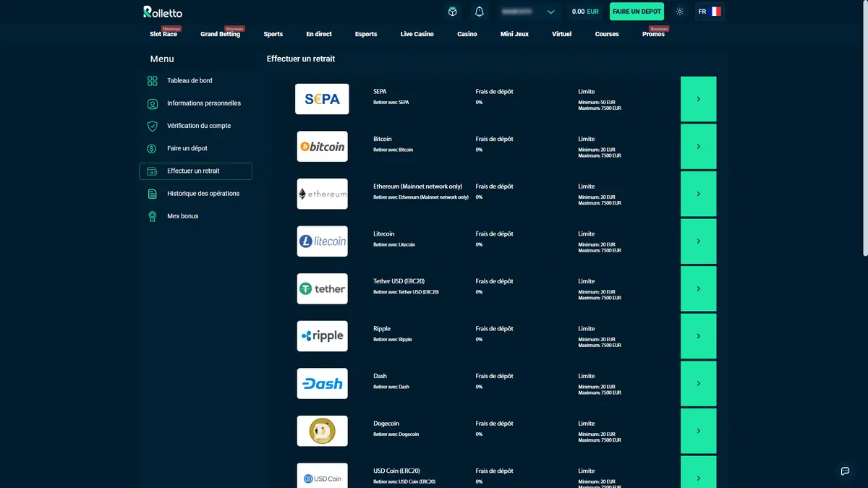
Task: Click 'Retirer avec Bitcoin' text
Action: tap(393, 150)
